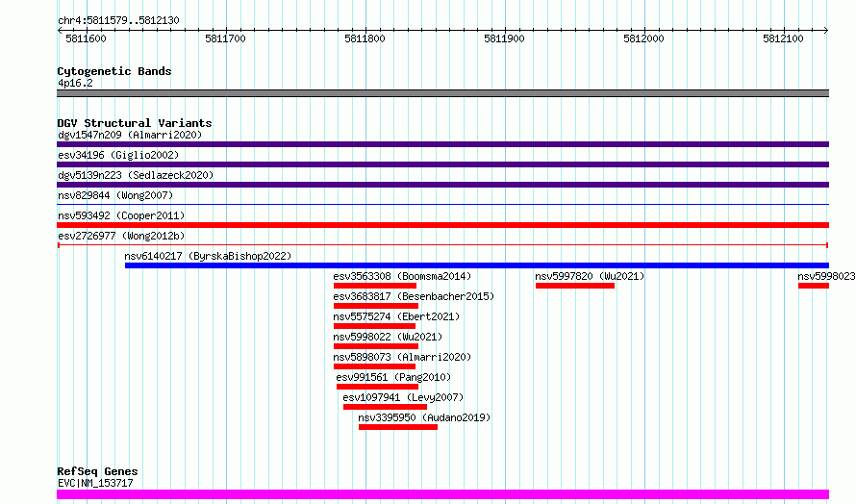
Task: Click the red bar under esv3563308
Action: tap(375, 286)
